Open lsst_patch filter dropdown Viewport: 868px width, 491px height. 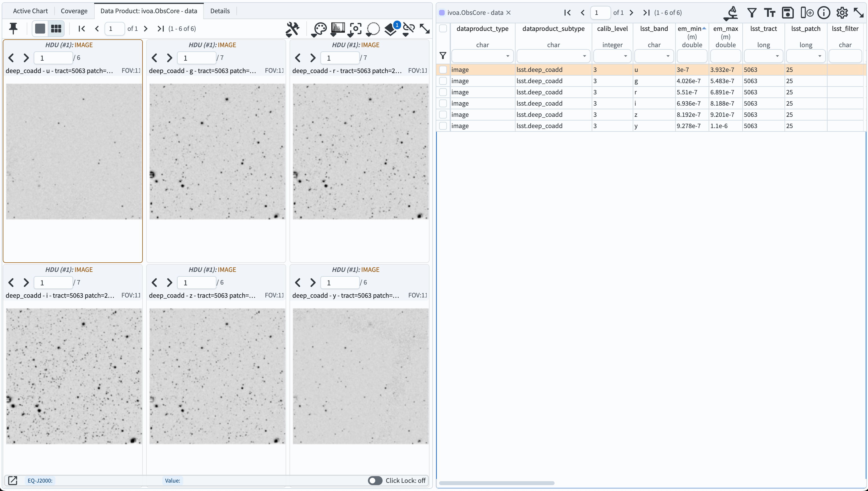coord(819,56)
